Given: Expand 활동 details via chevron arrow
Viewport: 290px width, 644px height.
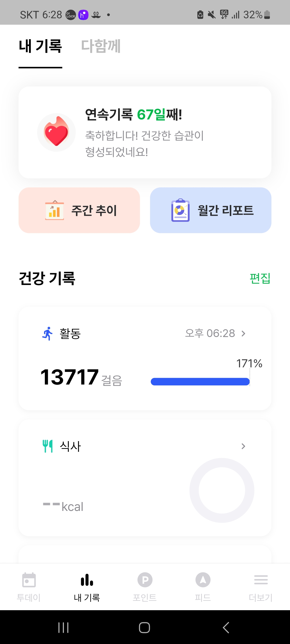Looking at the screenshot, I should tap(243, 334).
